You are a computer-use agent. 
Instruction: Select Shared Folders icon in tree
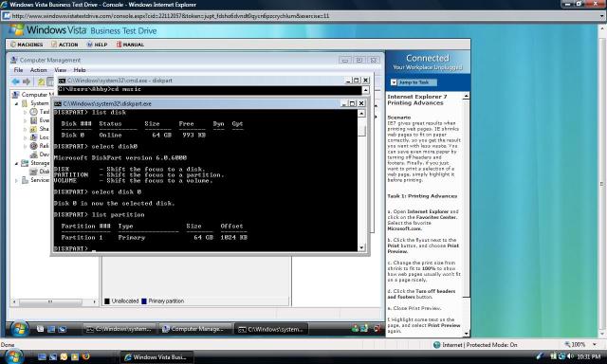(34, 129)
